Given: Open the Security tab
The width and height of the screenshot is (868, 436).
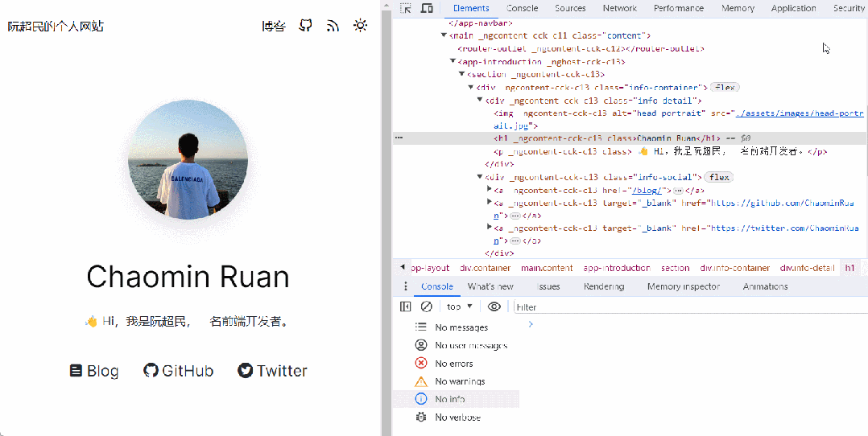Looking at the screenshot, I should point(849,8).
